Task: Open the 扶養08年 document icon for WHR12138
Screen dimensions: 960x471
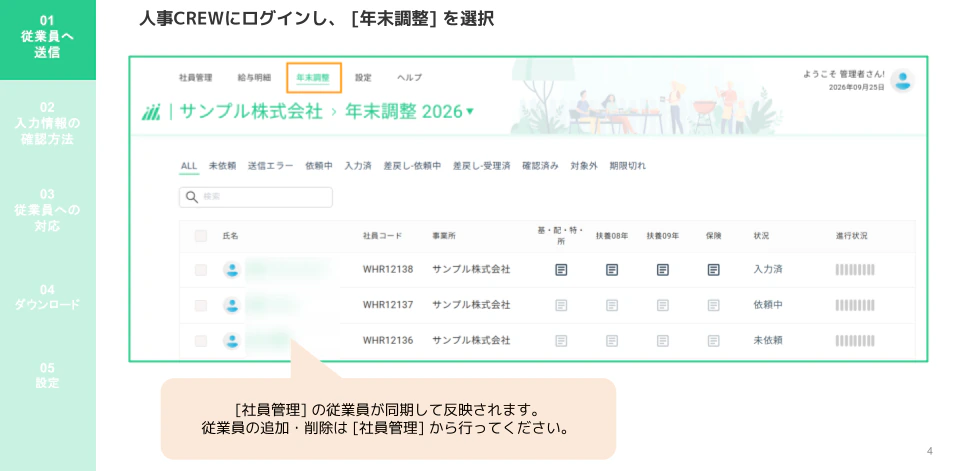Action: coord(612,269)
